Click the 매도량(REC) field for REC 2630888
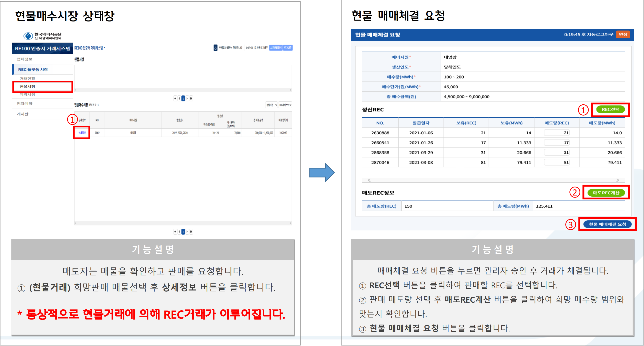 (x=556, y=133)
